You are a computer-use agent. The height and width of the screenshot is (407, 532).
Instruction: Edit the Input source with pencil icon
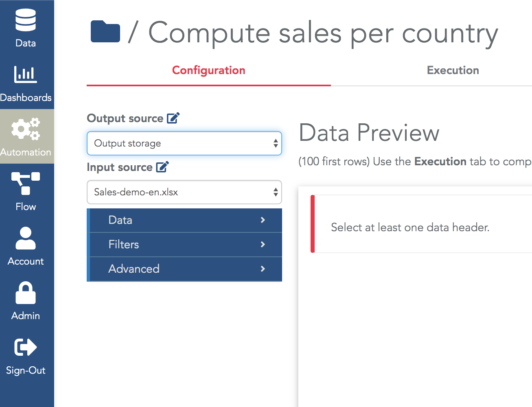(162, 167)
